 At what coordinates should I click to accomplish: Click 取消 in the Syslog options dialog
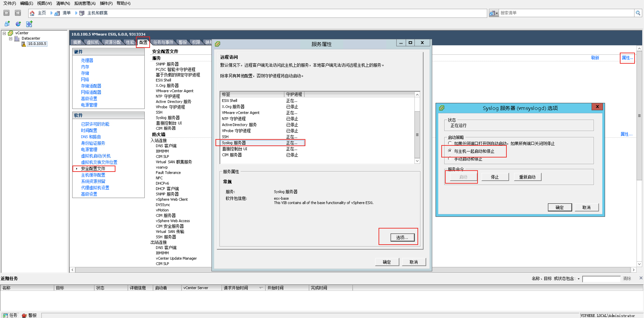coord(587,207)
